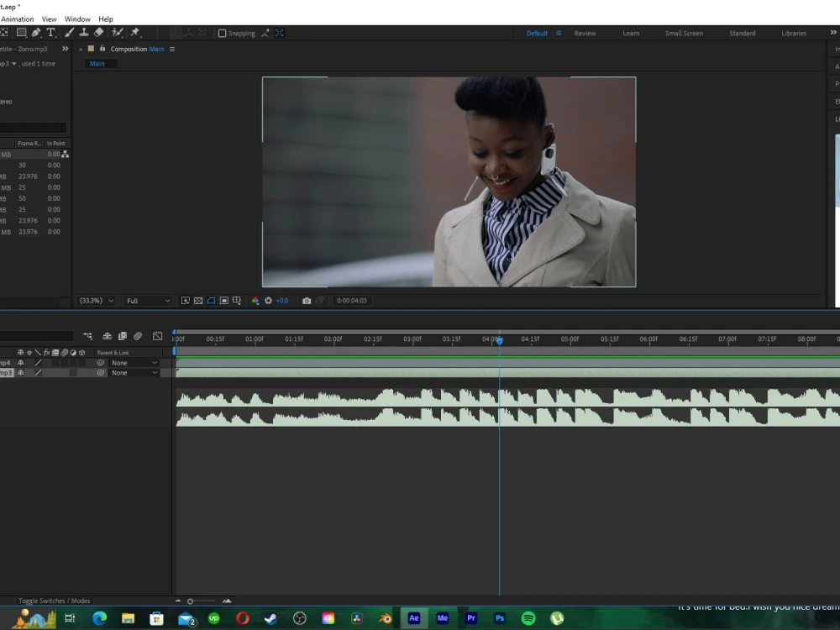Viewport: 840px width, 630px height.
Task: Open the Default workspace options menu
Action: tap(559, 34)
